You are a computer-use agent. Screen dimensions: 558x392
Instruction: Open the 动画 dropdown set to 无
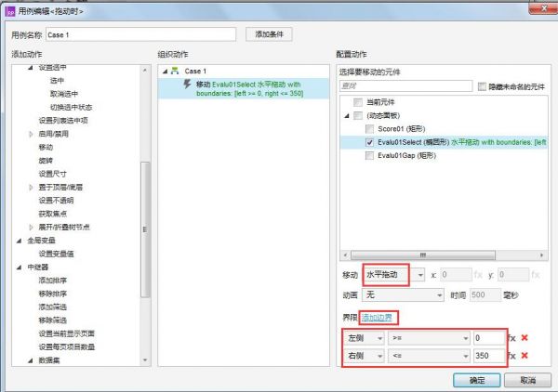(402, 294)
